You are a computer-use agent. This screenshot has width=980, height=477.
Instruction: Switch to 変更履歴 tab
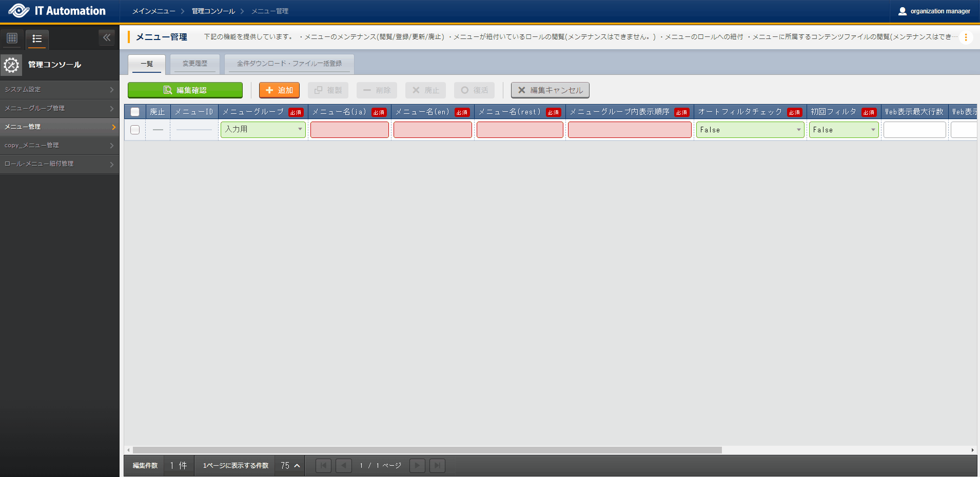click(195, 64)
